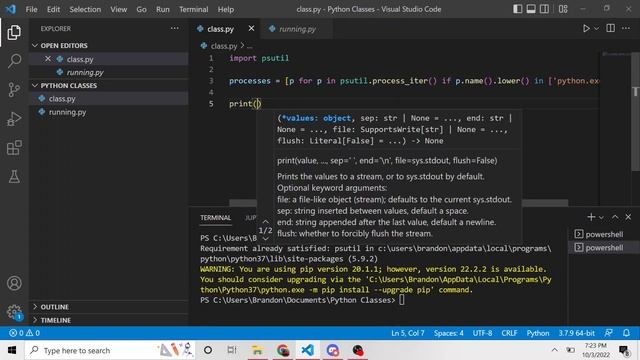
Task: Click Ln 5, Col 7 in status bar
Action: pos(408,333)
